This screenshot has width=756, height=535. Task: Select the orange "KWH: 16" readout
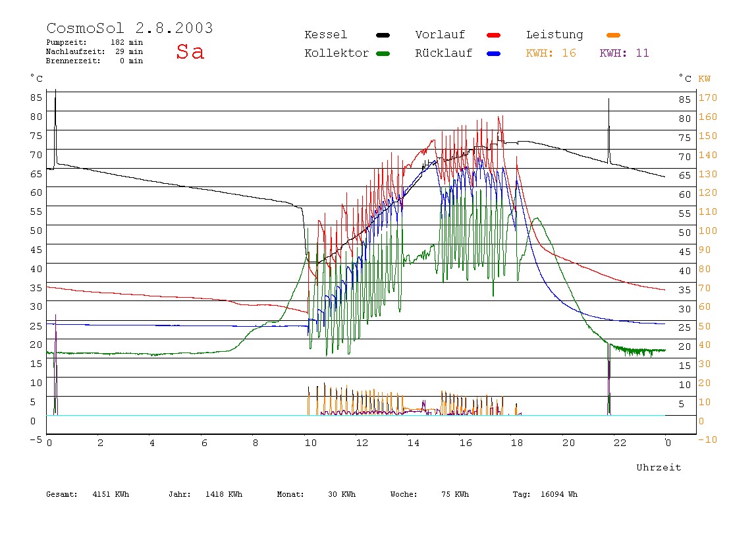[551, 53]
